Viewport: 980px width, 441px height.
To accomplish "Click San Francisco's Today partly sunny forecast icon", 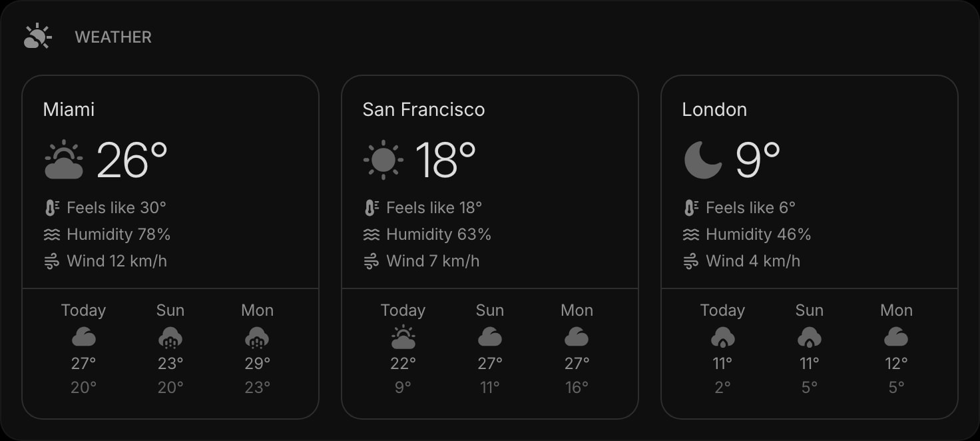I will click(x=403, y=338).
